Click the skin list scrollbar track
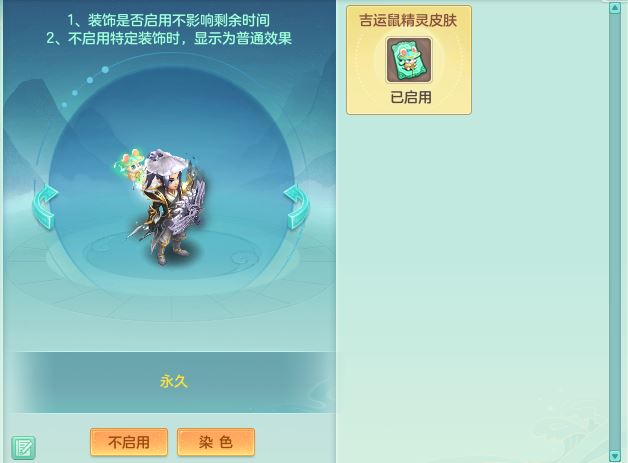This screenshot has height=463, width=628. point(615,232)
